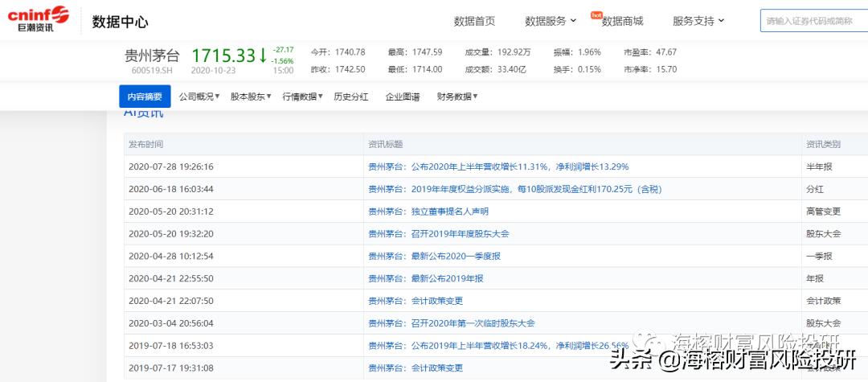
Task: Open 会计政策变更 link dated 2019-07-17
Action: (x=416, y=368)
